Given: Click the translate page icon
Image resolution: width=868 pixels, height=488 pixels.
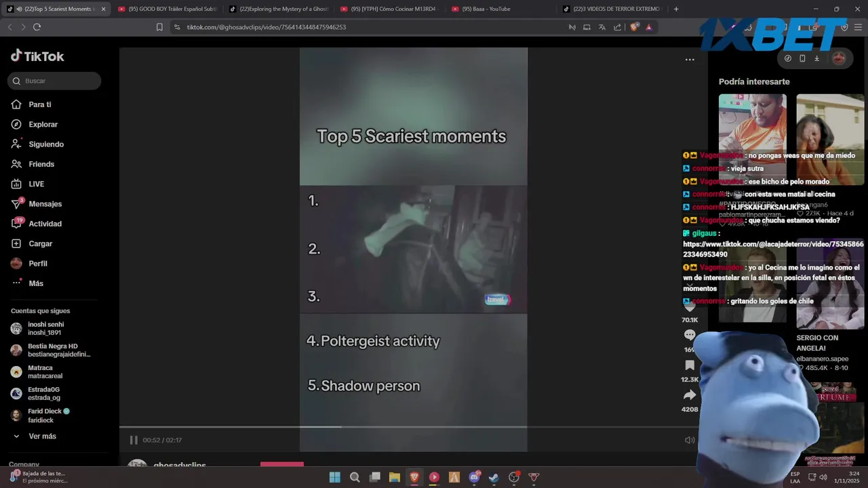Looking at the screenshot, I should [x=602, y=27].
